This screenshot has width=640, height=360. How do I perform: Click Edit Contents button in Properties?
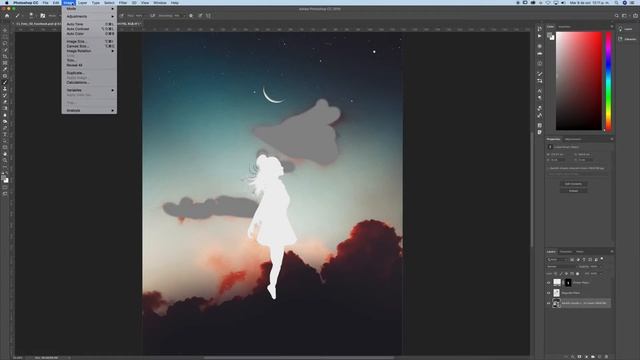tap(573, 184)
